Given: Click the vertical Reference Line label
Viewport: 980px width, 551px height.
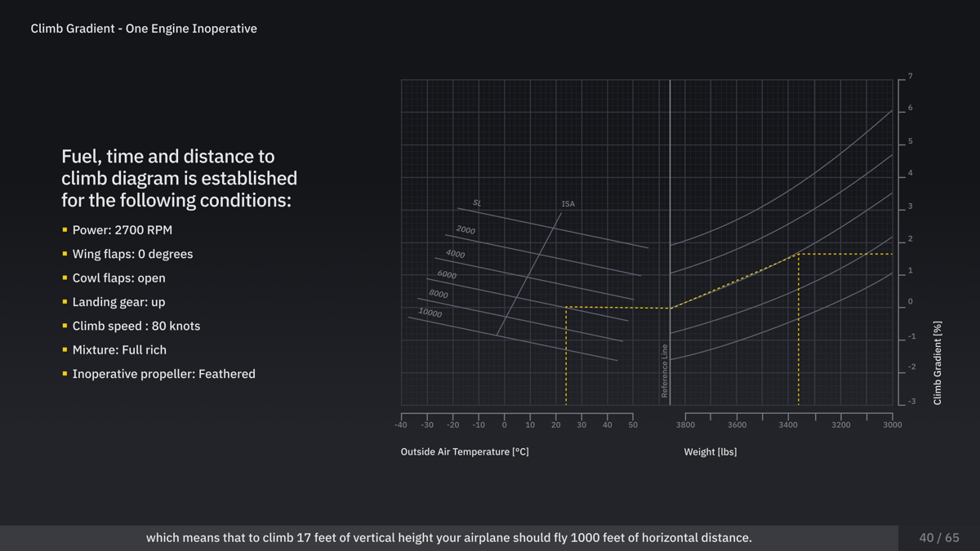Looking at the screenshot, I should tap(665, 371).
